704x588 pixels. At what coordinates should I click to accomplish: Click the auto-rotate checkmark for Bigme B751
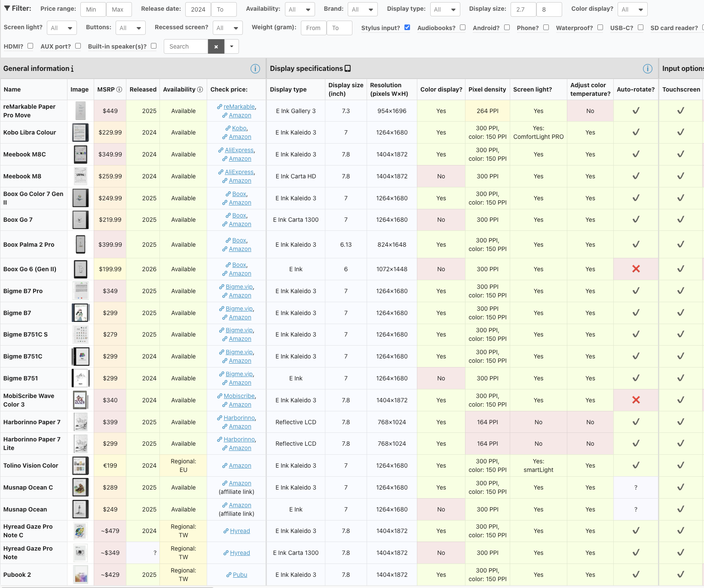pyautogui.click(x=636, y=378)
